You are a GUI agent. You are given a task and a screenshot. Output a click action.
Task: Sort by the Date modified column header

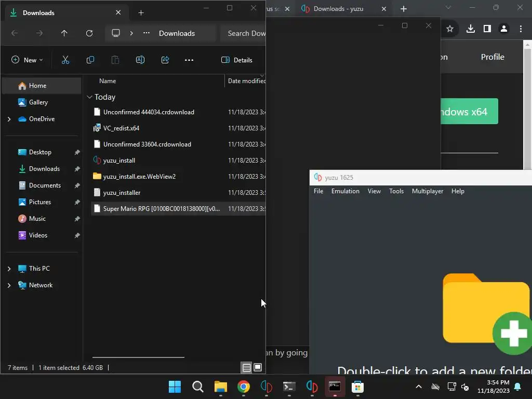tap(246, 81)
